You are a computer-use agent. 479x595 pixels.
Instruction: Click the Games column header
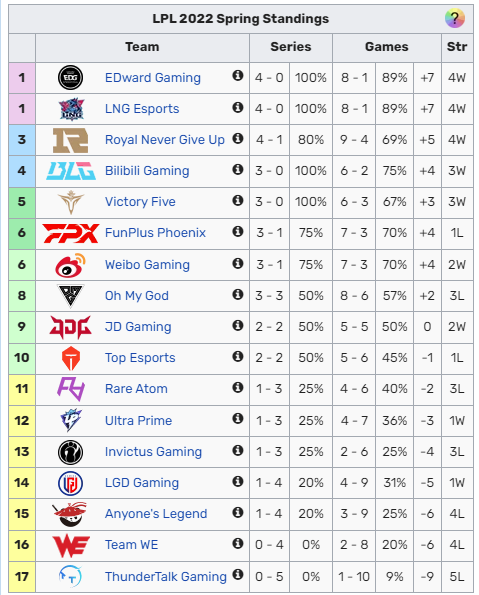387,47
